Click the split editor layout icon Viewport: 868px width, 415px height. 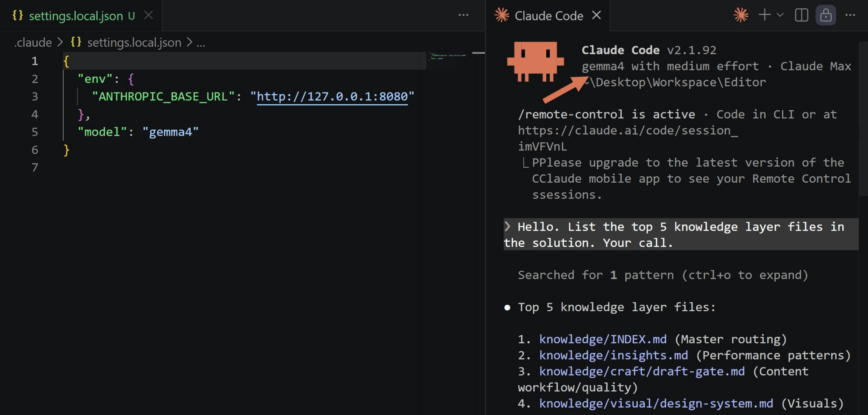pos(801,15)
